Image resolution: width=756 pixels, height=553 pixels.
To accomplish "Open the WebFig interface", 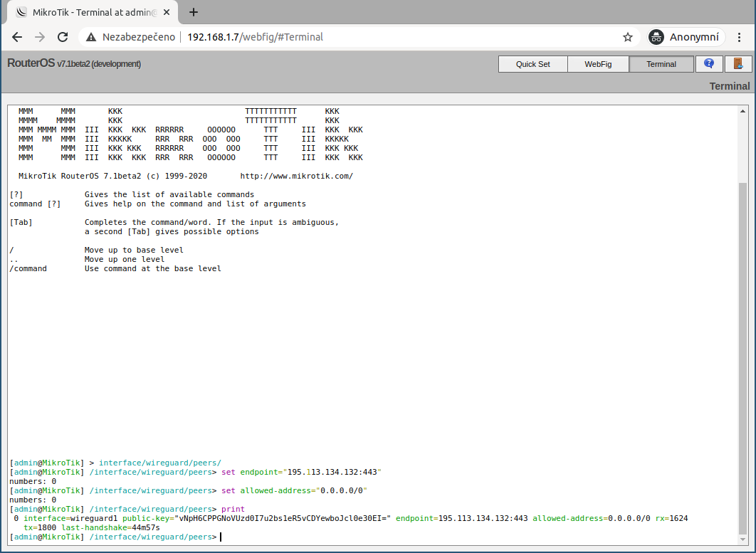I will pyautogui.click(x=598, y=64).
